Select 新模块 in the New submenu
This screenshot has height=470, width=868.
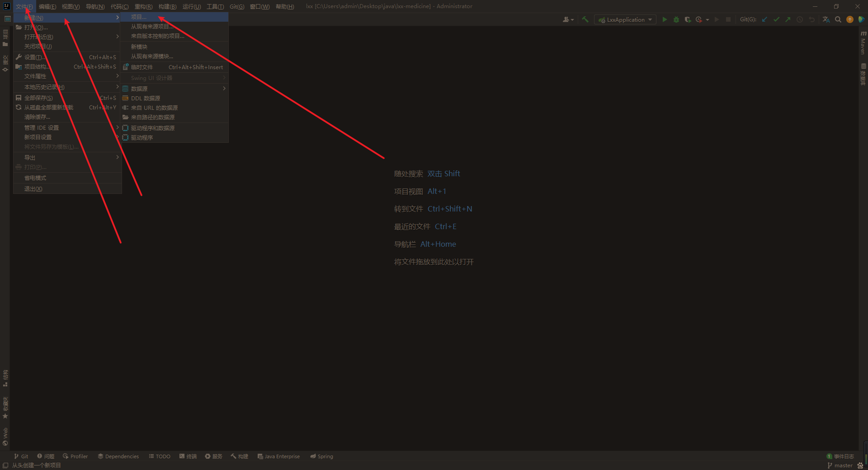click(175, 47)
